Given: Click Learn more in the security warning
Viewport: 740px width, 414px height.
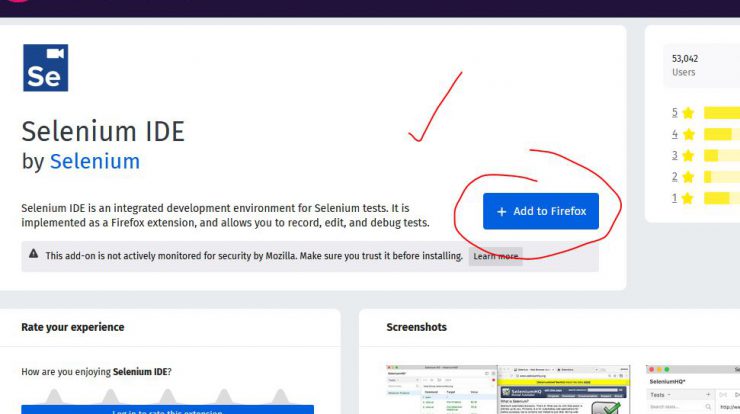Looking at the screenshot, I should (x=496, y=256).
